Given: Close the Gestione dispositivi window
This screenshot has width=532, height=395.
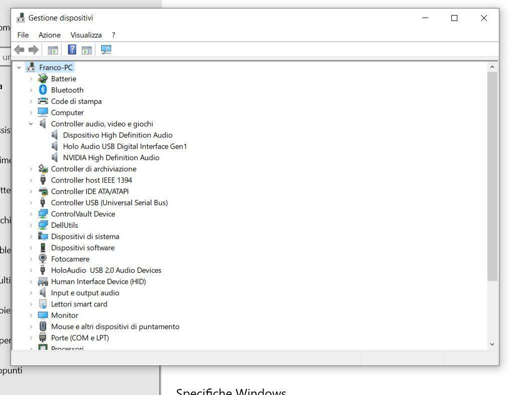Looking at the screenshot, I should pyautogui.click(x=484, y=18).
